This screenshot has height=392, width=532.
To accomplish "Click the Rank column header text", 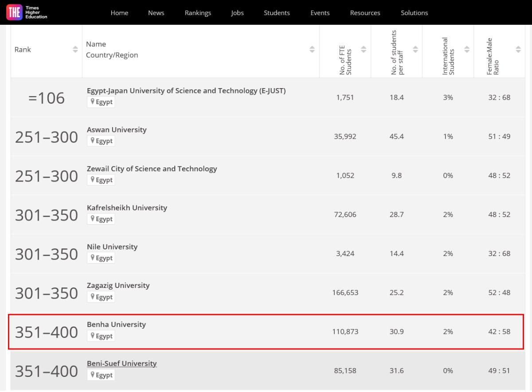I will (23, 50).
